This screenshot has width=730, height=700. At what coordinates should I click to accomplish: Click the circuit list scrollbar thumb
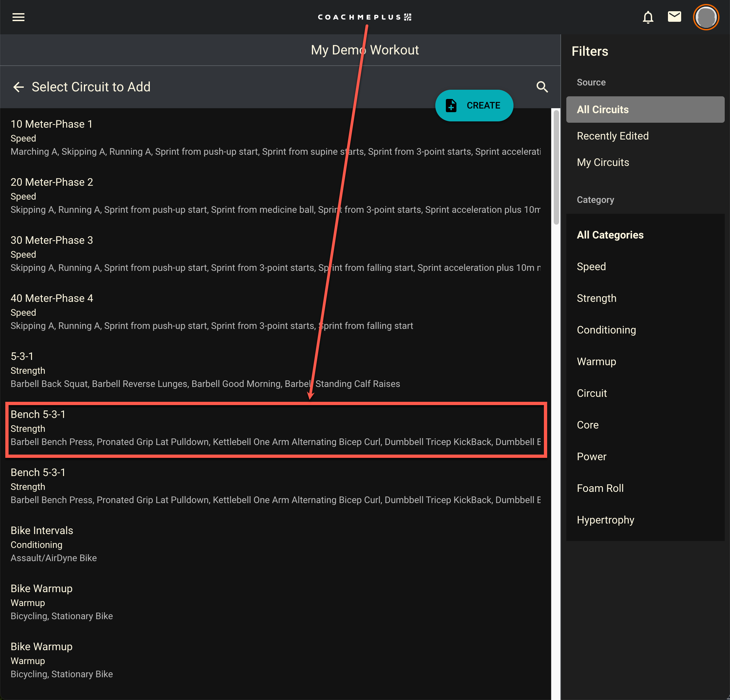(556, 168)
